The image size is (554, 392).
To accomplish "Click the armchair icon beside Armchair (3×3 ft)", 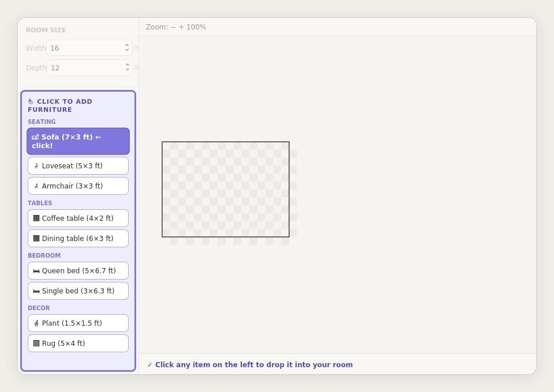I will coord(36,186).
